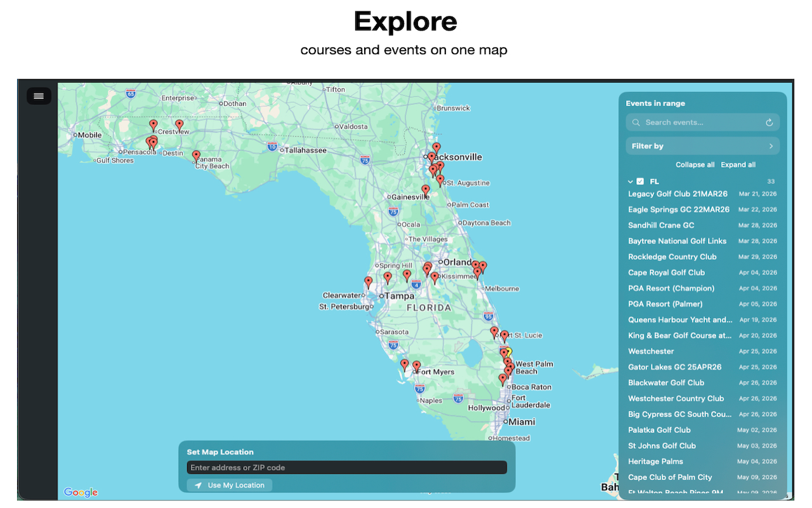Expand the Filter by options
This screenshot has width=812, height=508.
(702, 146)
